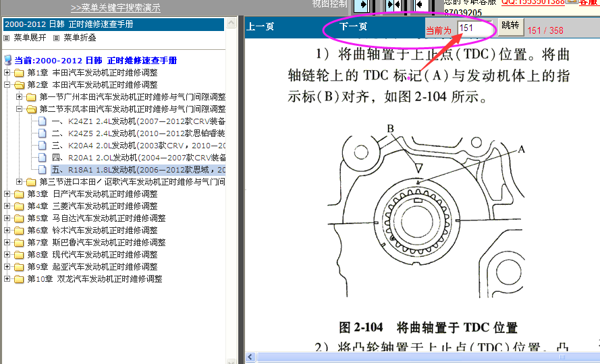This screenshot has height=364, width=600.
Task: Select the 第一节广州本田 folder icon
Action: pyautogui.click(x=31, y=97)
